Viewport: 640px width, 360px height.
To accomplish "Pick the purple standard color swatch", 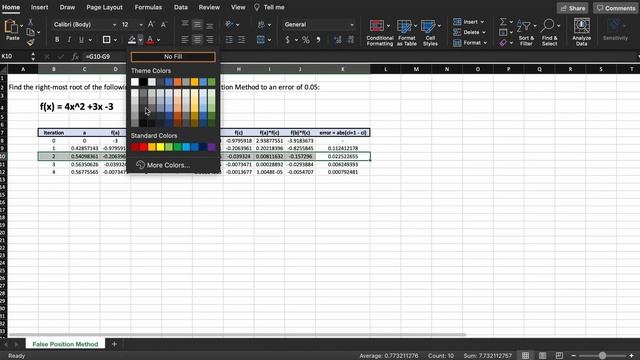I will tap(211, 147).
